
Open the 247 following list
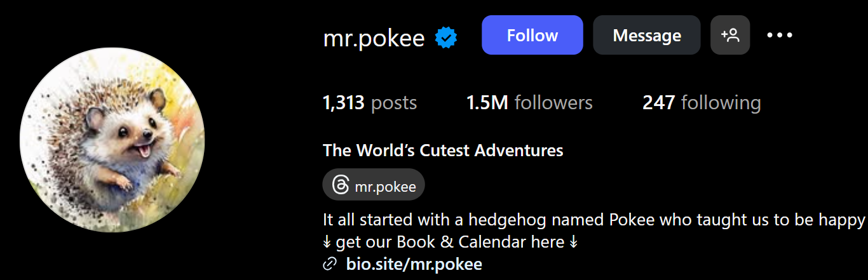701,103
